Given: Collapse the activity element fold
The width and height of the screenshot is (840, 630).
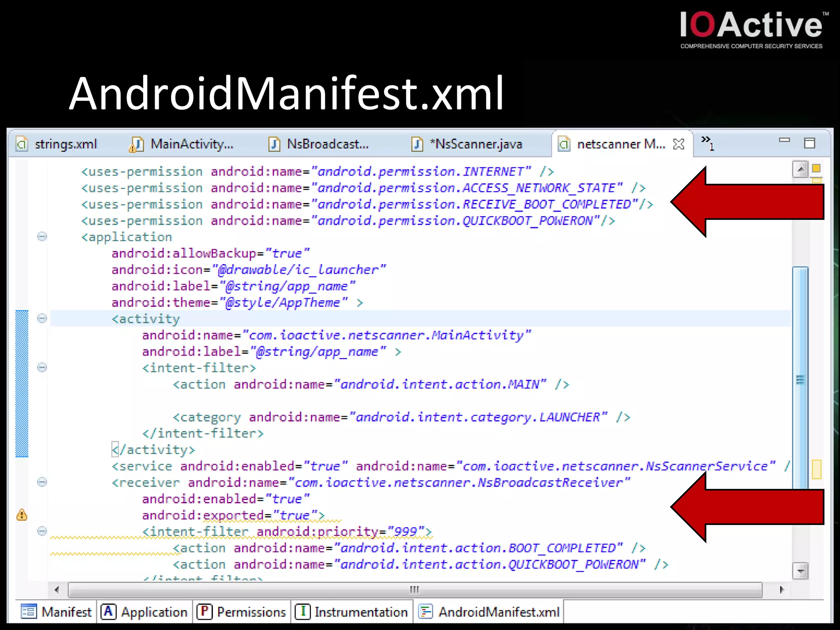Looking at the screenshot, I should 42,318.
